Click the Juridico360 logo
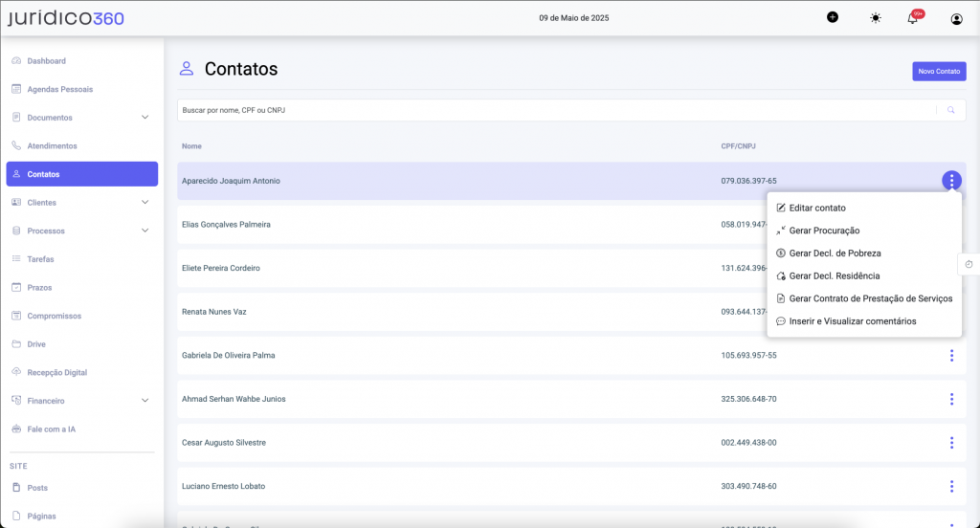The height and width of the screenshot is (528, 980). (66, 17)
